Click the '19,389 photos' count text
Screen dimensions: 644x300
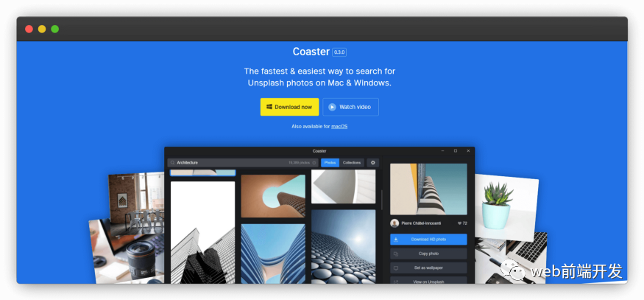[x=299, y=163]
